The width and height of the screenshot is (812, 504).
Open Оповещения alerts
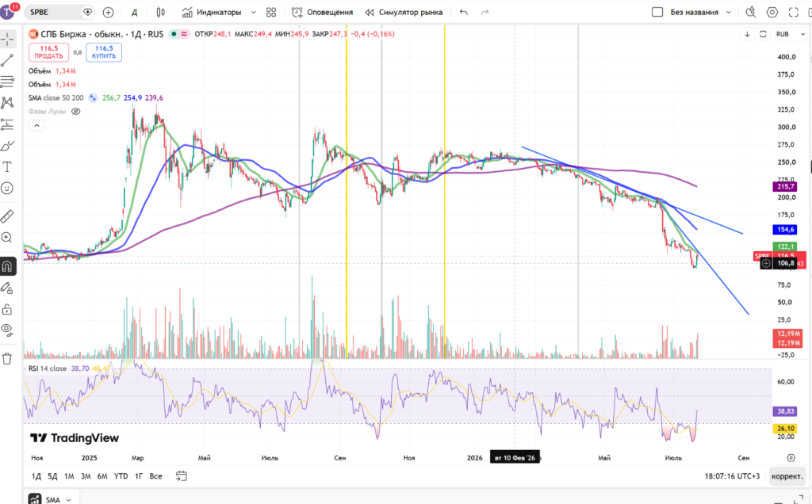[x=322, y=12]
